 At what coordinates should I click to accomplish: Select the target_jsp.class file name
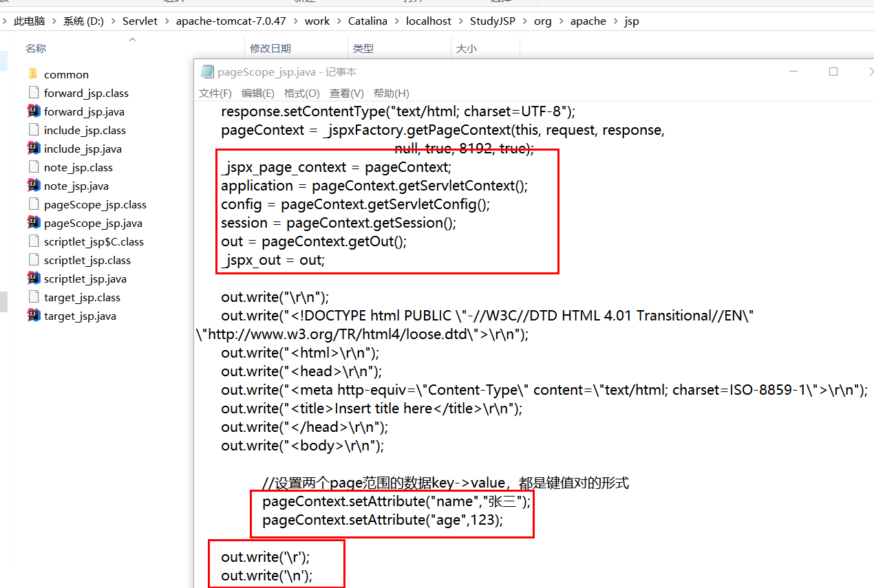82,297
